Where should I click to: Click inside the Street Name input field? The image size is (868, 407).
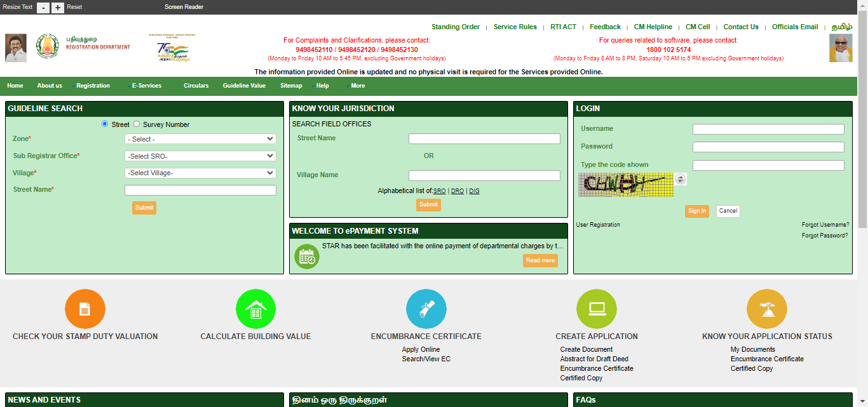pos(200,190)
